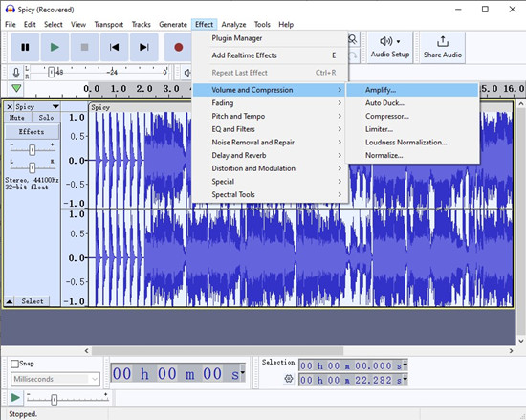Click the speaker playback meter icon
The image size is (526, 420).
(x=187, y=73)
